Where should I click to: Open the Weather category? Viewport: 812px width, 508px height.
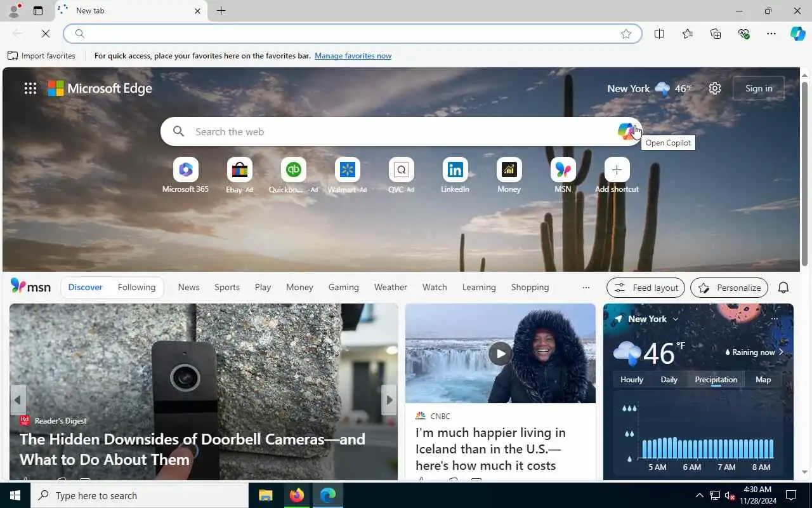pos(390,287)
